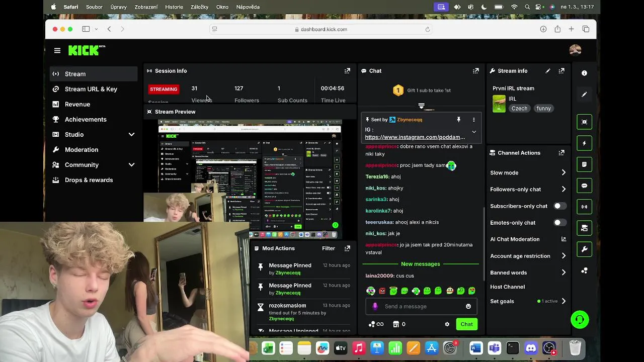Click the info icon in right sidebar
Screen dimensions: 644x362
584,73
